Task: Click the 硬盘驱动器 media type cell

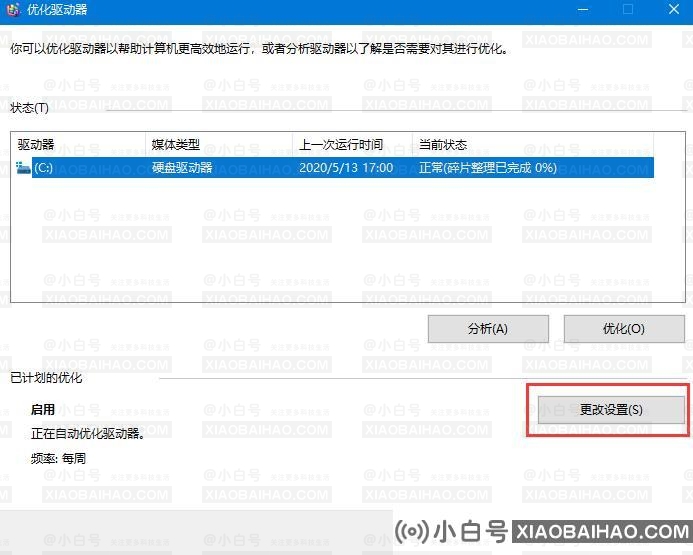Action: [x=182, y=168]
